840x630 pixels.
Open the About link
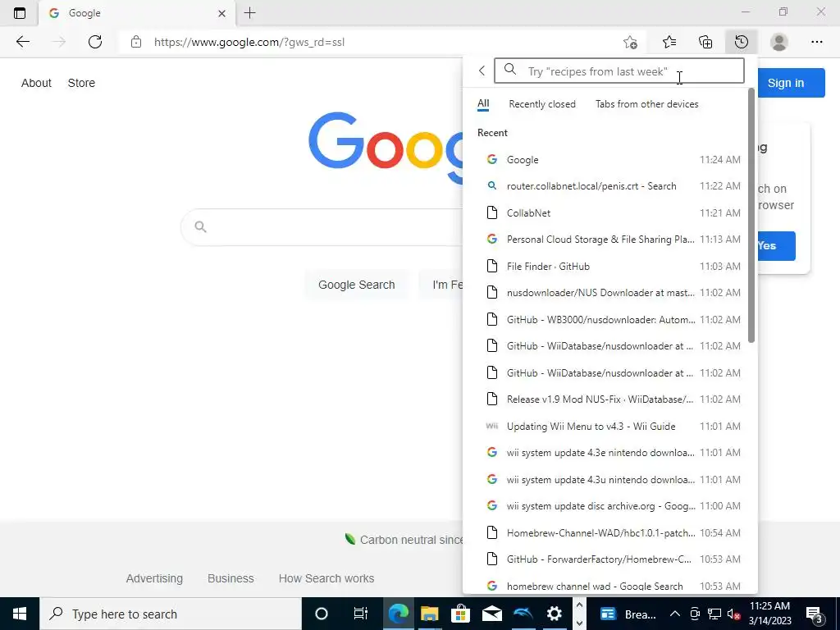click(x=36, y=83)
